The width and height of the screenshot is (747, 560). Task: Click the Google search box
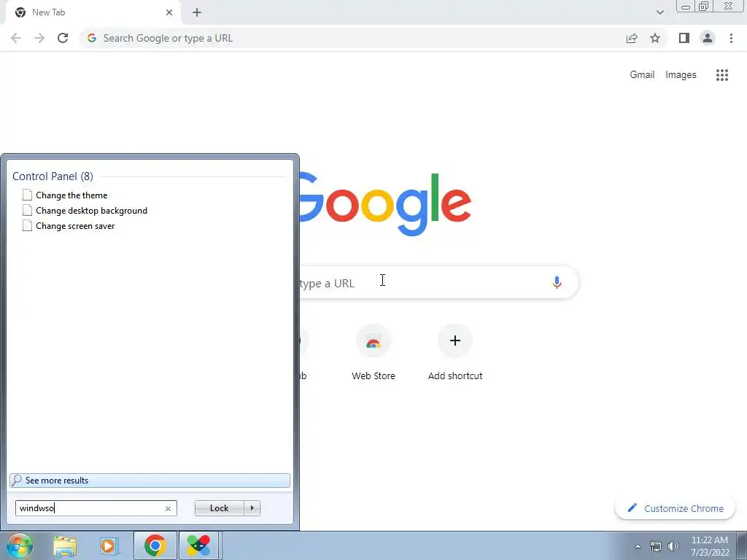pyautogui.click(x=438, y=283)
